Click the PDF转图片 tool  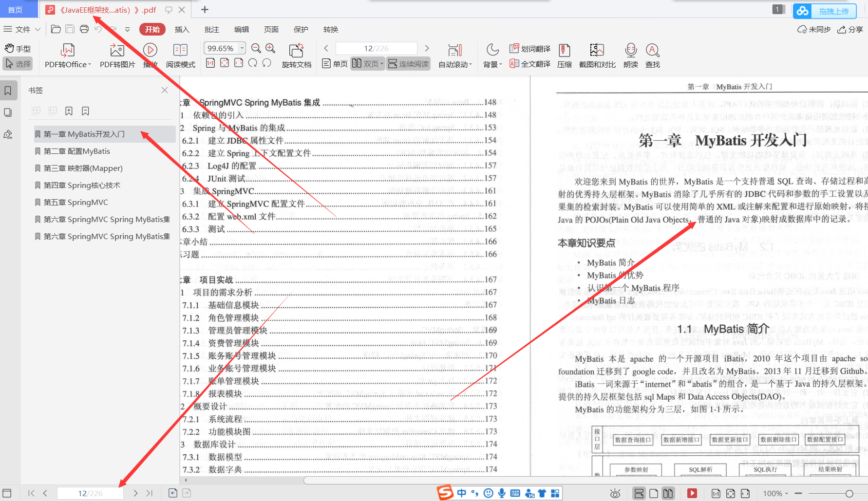click(x=117, y=56)
